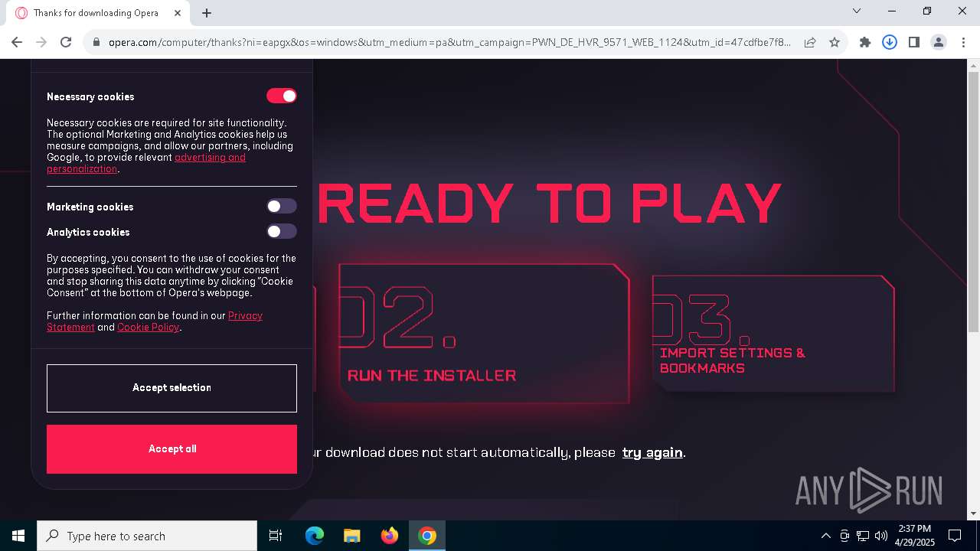Enable the Marketing cookies toggle
980x551 pixels.
tap(281, 206)
